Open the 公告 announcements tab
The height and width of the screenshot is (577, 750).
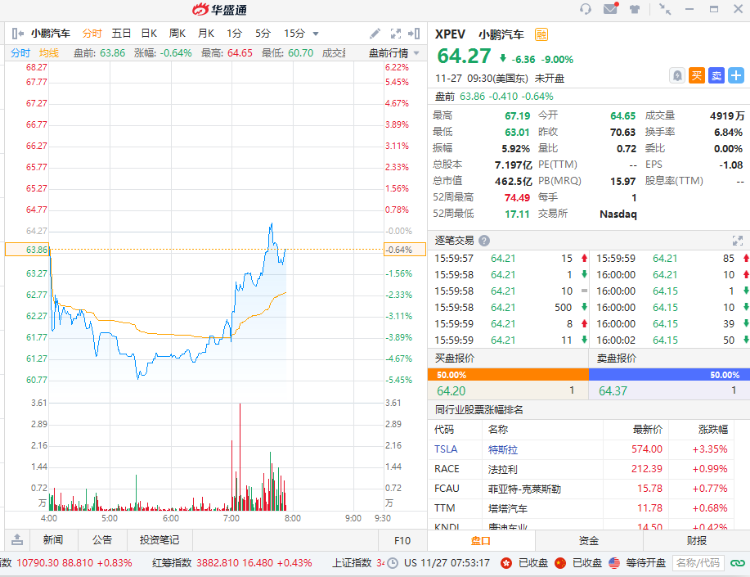point(102,540)
